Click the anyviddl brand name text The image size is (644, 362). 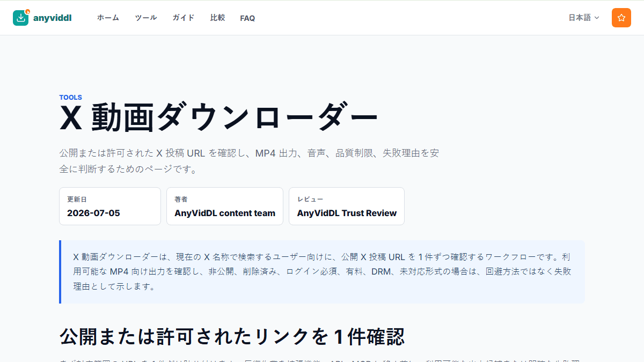pyautogui.click(x=52, y=18)
